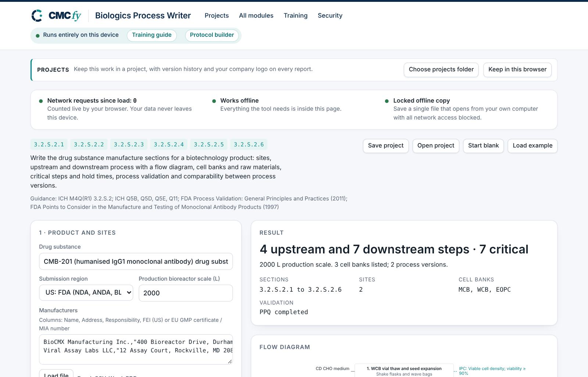Go to the Training page
Viewport: 588px width, 377px height.
pos(295,15)
